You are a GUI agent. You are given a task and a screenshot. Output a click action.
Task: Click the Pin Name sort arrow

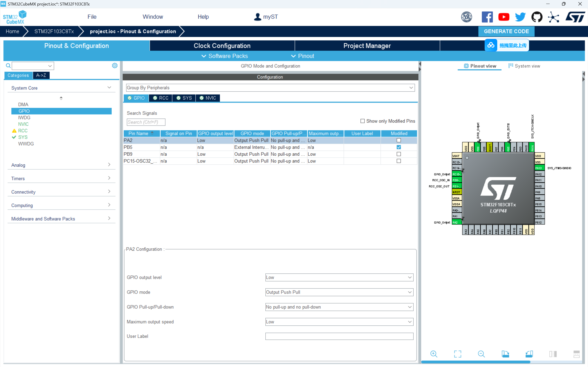[152, 133]
